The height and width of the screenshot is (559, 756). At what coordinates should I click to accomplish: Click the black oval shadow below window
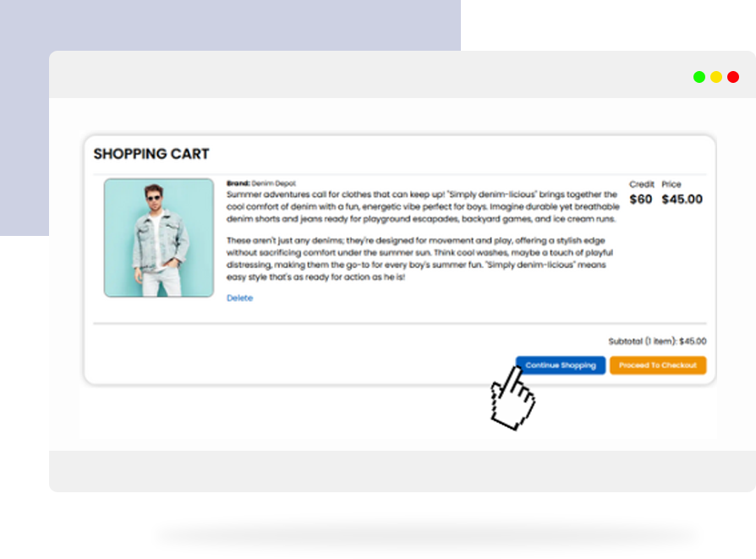pyautogui.click(x=427, y=535)
